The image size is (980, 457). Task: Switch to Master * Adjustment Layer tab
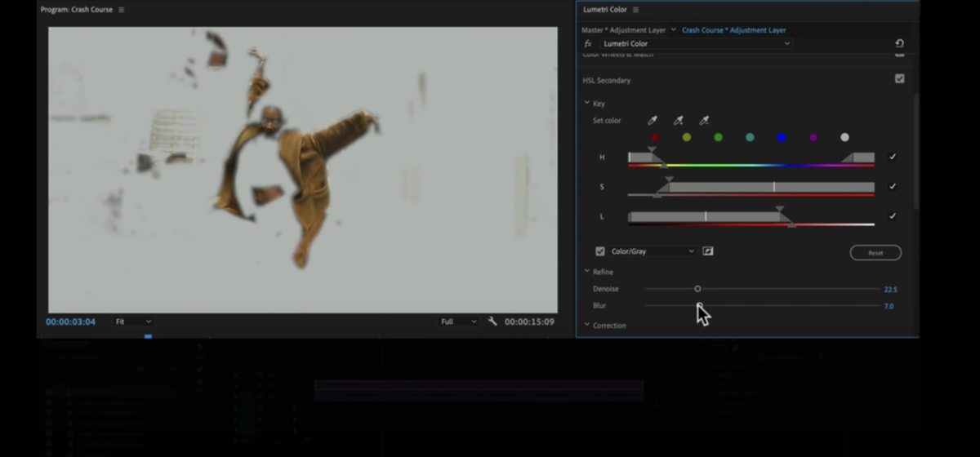pyautogui.click(x=624, y=30)
